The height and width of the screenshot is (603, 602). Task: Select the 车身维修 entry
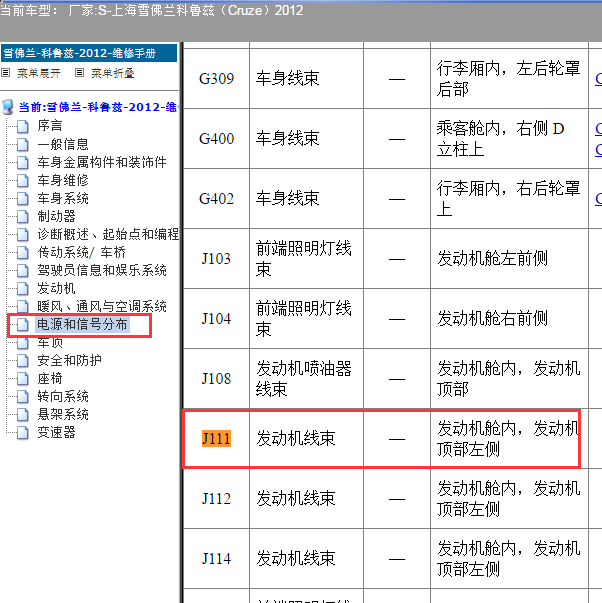point(63,180)
